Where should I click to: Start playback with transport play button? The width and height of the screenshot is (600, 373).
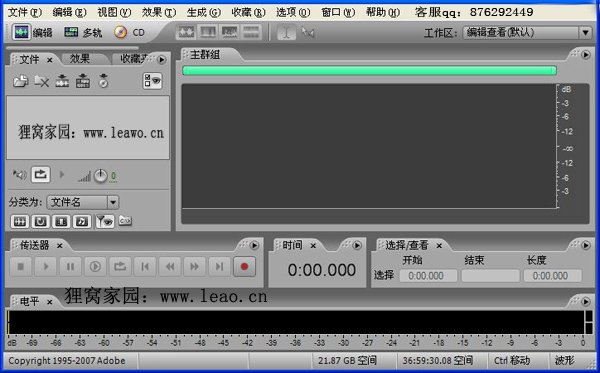tap(46, 266)
